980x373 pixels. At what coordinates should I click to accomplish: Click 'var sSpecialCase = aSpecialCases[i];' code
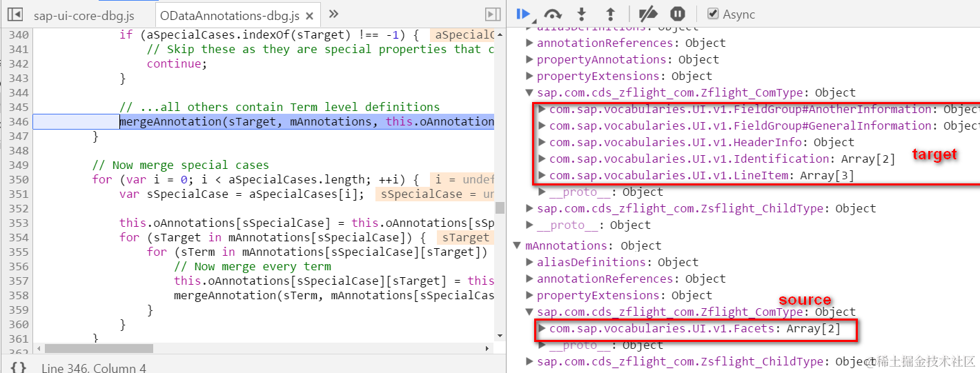point(242,194)
